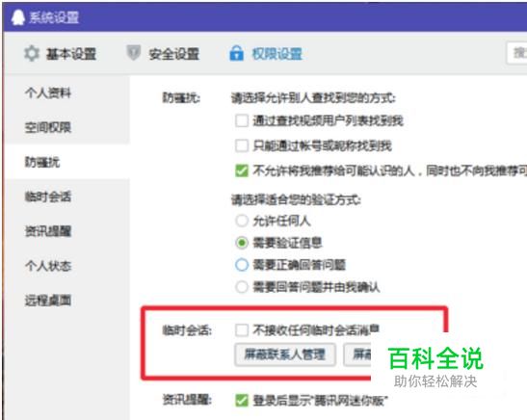
Task: Click the QQ penguin logo in title bar
Action: tap(17, 17)
